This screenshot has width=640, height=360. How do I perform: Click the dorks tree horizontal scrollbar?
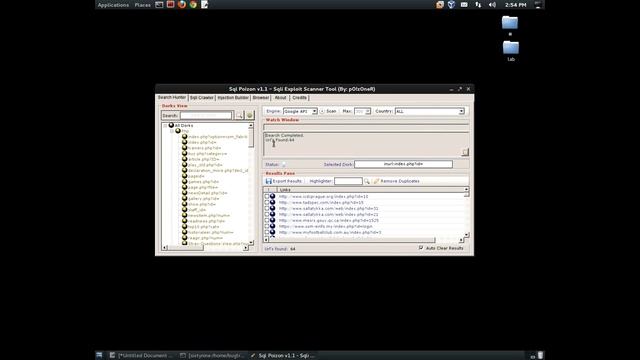205,248
